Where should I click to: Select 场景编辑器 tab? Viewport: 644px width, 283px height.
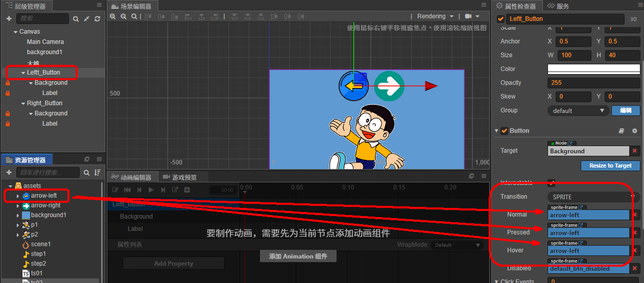click(133, 6)
